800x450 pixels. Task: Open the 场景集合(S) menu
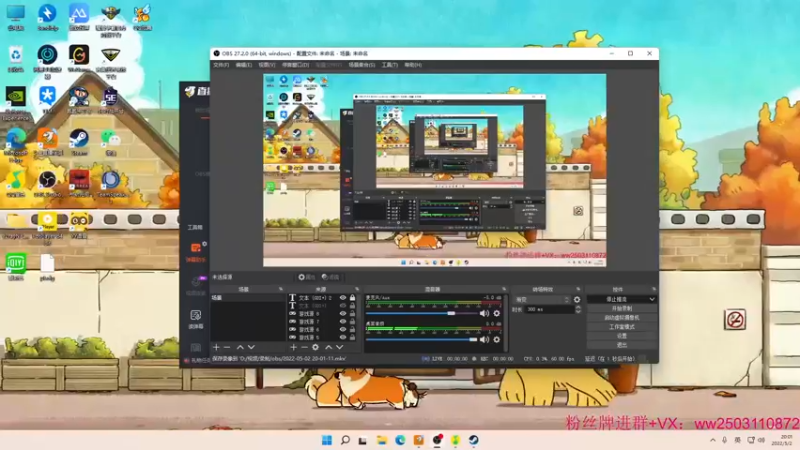(362, 65)
